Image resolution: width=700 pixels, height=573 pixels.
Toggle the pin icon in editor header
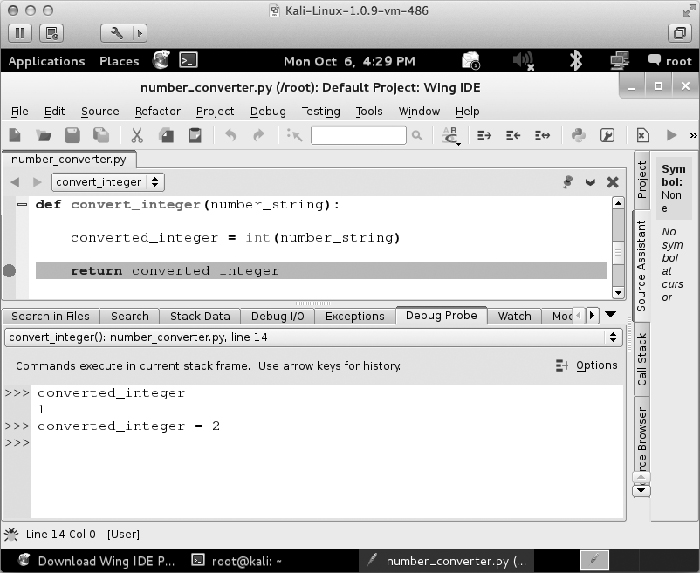click(568, 182)
